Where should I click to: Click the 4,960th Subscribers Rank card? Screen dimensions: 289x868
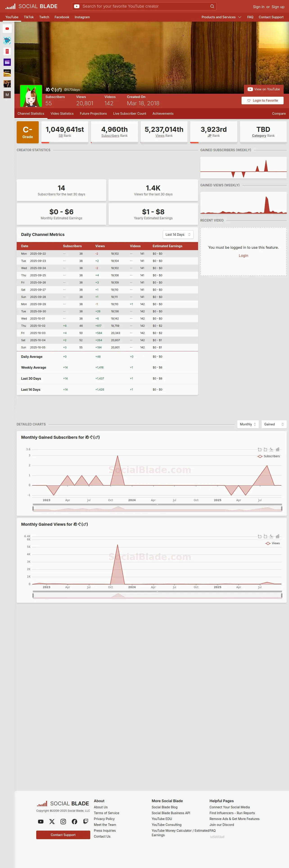tap(114, 132)
